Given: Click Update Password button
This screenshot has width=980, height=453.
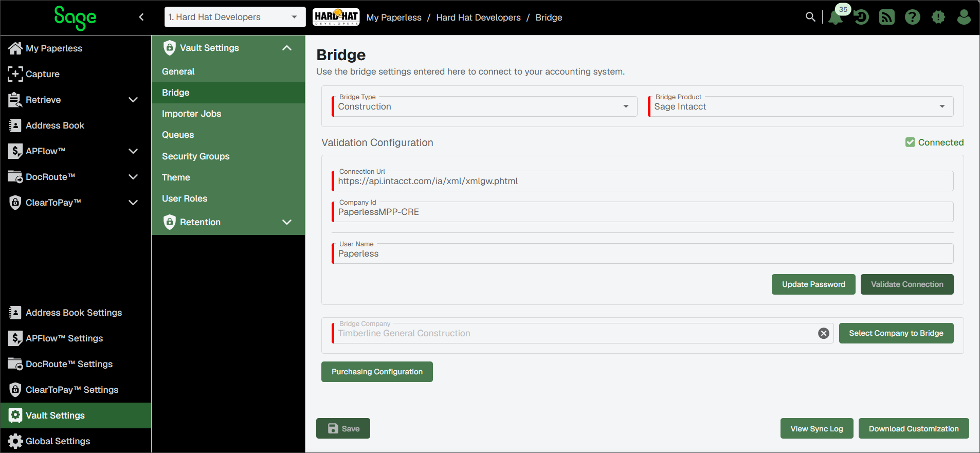Looking at the screenshot, I should point(813,284).
